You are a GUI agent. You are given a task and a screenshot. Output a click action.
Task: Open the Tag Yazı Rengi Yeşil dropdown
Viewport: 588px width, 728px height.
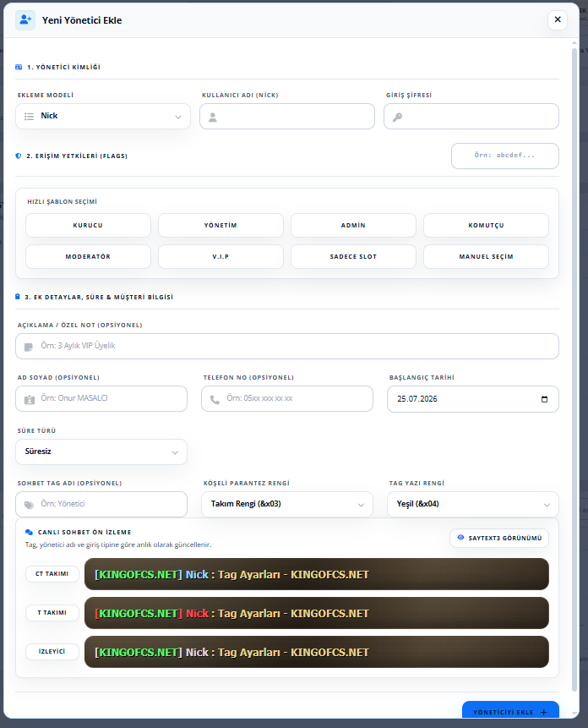(473, 504)
